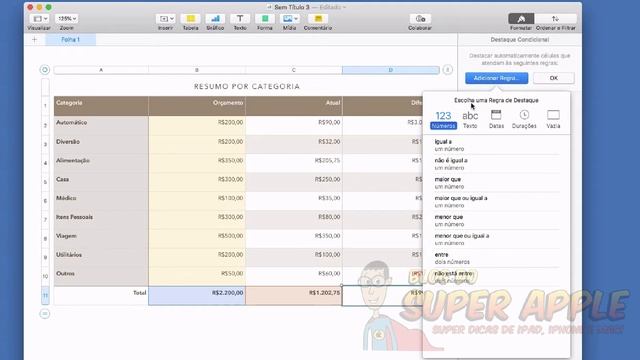
Task: Click the Sem Título 3 window title
Action: (292, 7)
